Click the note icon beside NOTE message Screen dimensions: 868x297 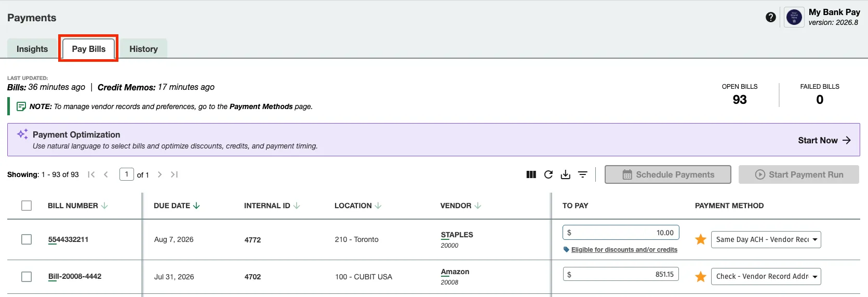[21, 106]
